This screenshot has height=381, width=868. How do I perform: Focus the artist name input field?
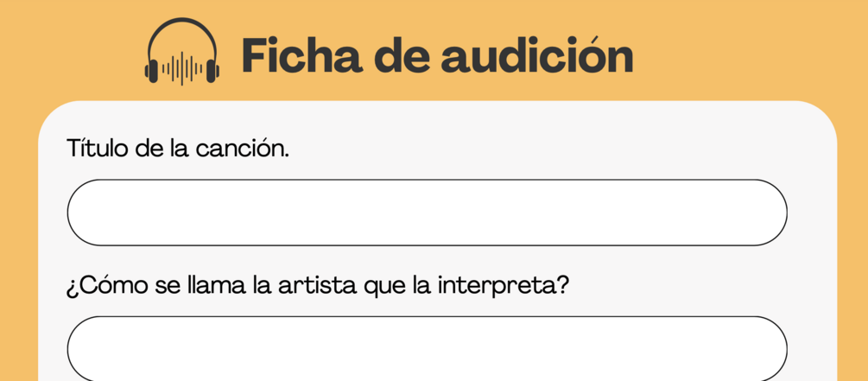tap(427, 348)
